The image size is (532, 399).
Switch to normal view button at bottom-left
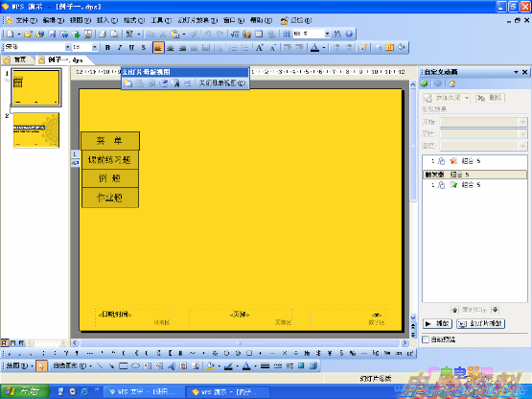click(5, 342)
